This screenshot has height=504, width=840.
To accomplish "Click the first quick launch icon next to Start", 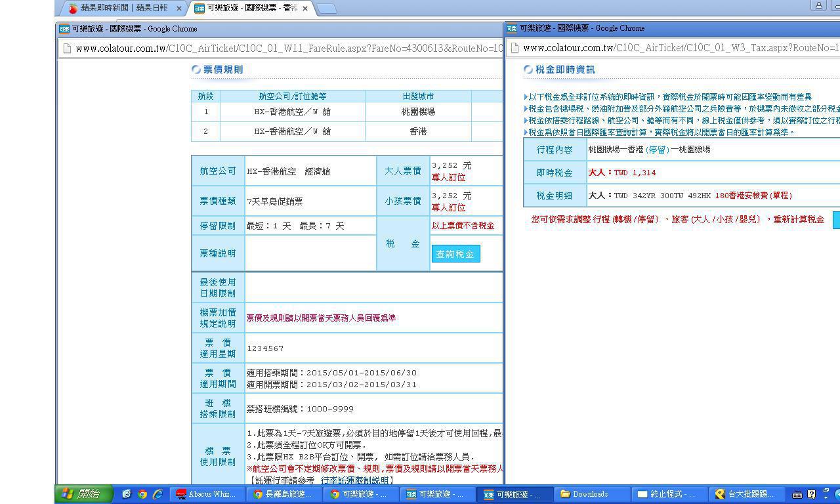I will [x=127, y=494].
